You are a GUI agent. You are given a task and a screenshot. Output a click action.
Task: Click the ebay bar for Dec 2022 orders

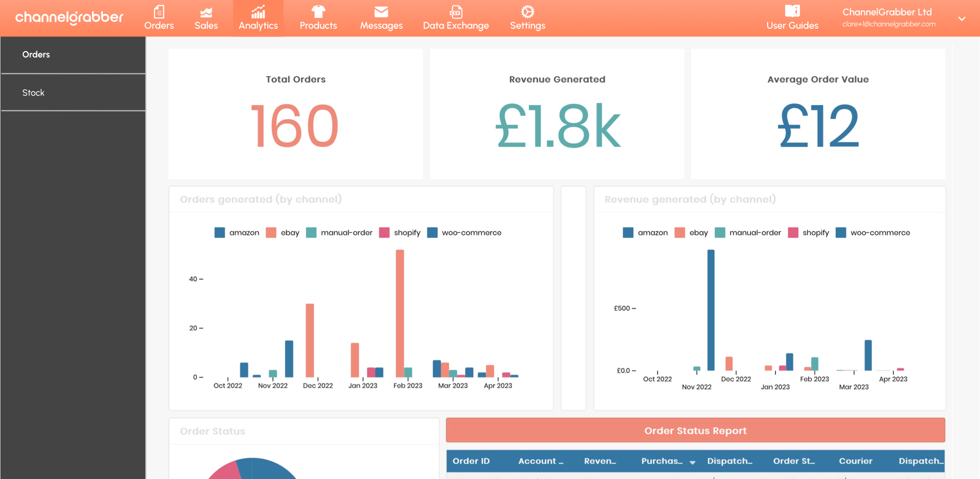310,340
